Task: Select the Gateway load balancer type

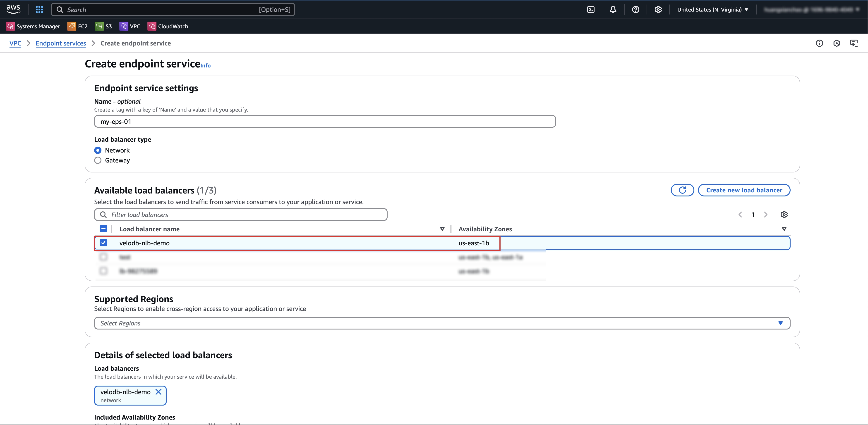Action: tap(98, 160)
